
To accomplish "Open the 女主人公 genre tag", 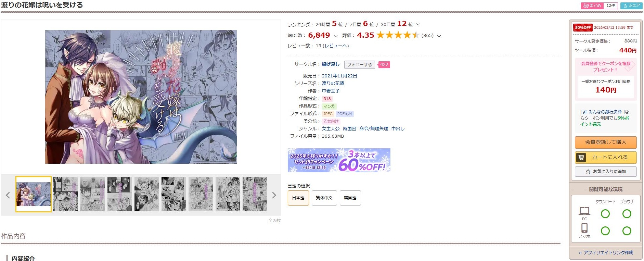I will click(x=331, y=129).
